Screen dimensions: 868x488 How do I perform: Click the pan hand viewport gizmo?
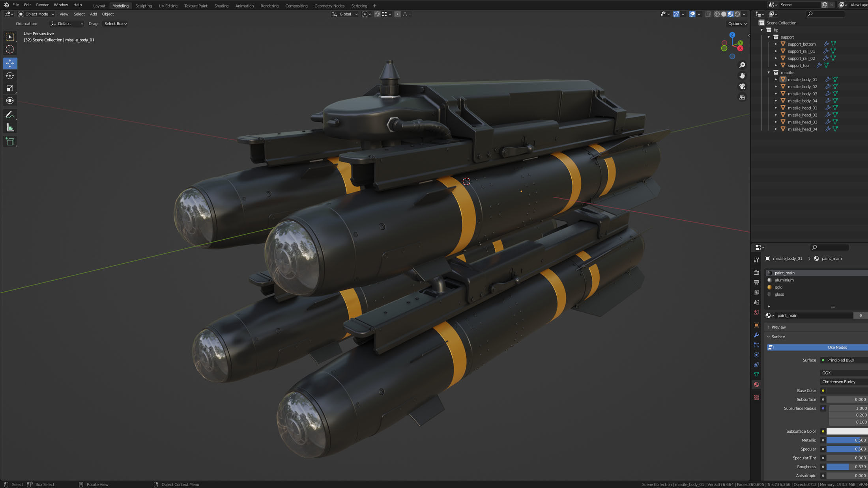coord(742,76)
